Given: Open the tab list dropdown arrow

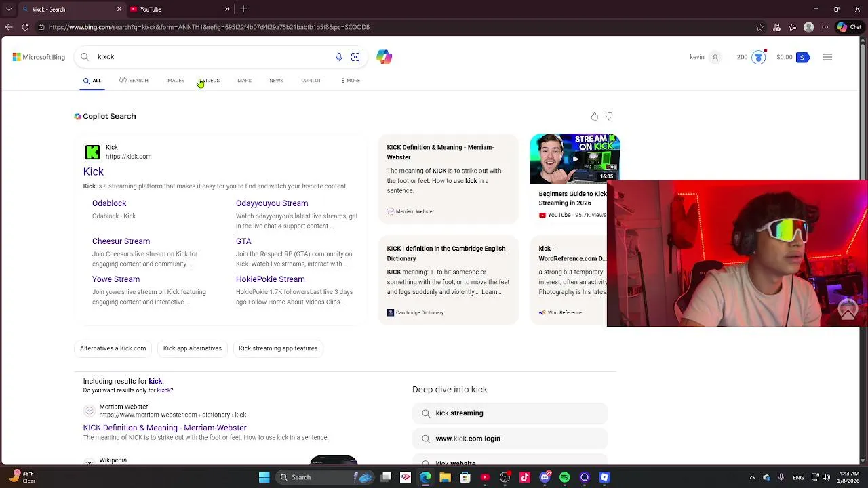Looking at the screenshot, I should point(9,9).
